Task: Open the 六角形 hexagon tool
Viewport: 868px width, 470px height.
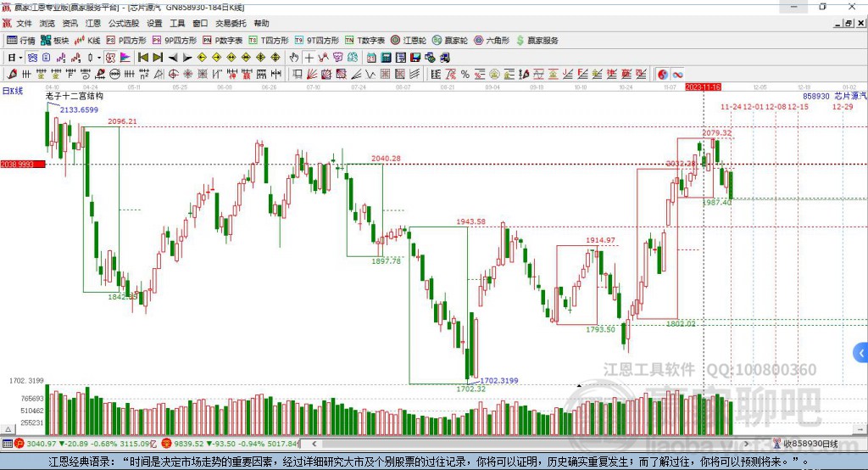Action: (x=492, y=41)
